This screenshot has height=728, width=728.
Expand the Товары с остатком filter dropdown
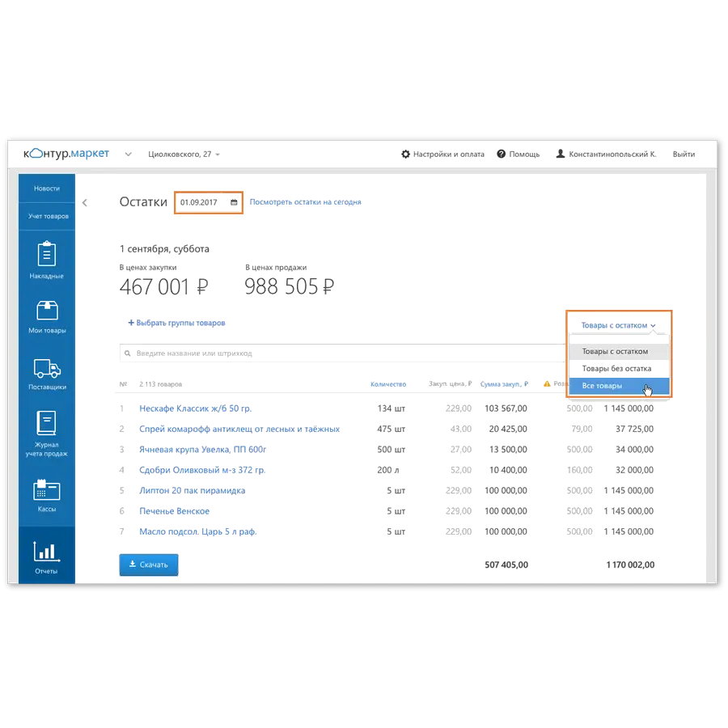(x=619, y=325)
